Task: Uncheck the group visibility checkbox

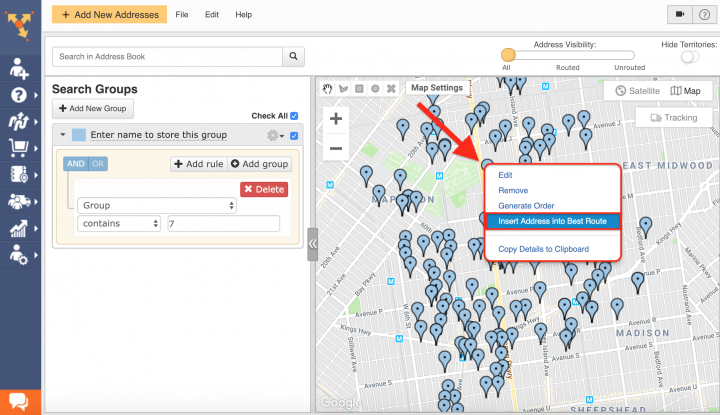Action: coord(294,136)
